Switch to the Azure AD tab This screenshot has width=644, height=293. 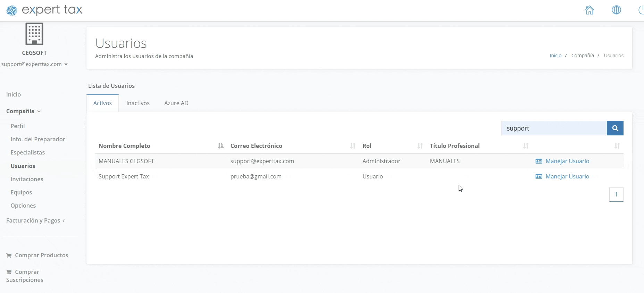tap(176, 103)
